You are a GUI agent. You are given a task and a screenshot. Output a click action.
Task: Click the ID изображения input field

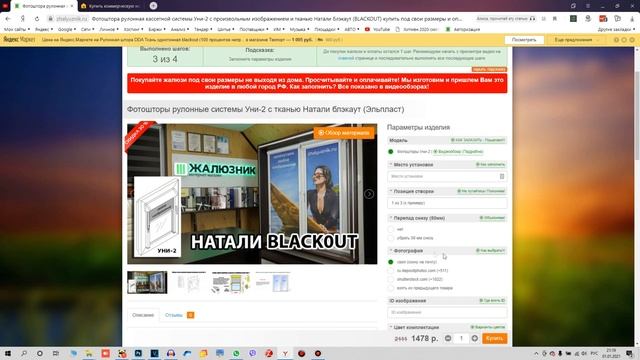click(x=447, y=313)
